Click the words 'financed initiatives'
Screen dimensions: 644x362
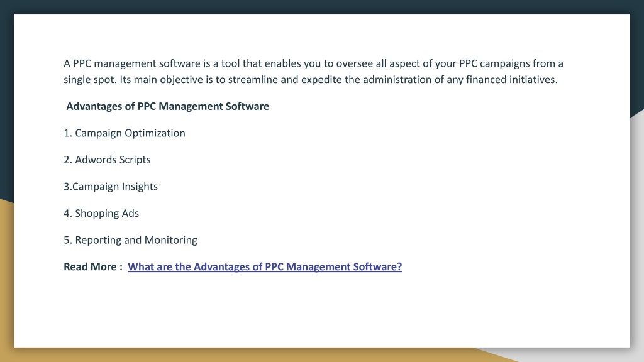point(511,80)
